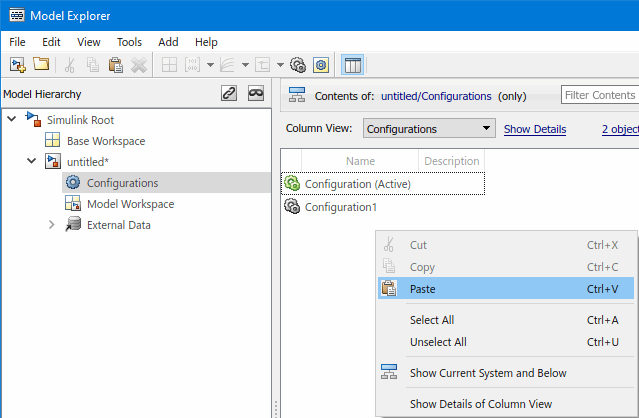The width and height of the screenshot is (639, 418).
Task: Choose Paste from the context menu
Action: click(x=422, y=289)
